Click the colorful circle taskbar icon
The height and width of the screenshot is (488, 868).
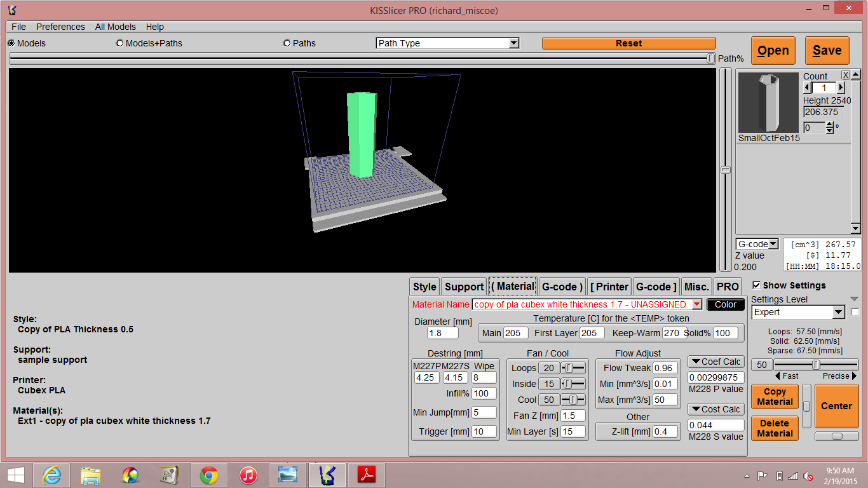tap(130, 475)
